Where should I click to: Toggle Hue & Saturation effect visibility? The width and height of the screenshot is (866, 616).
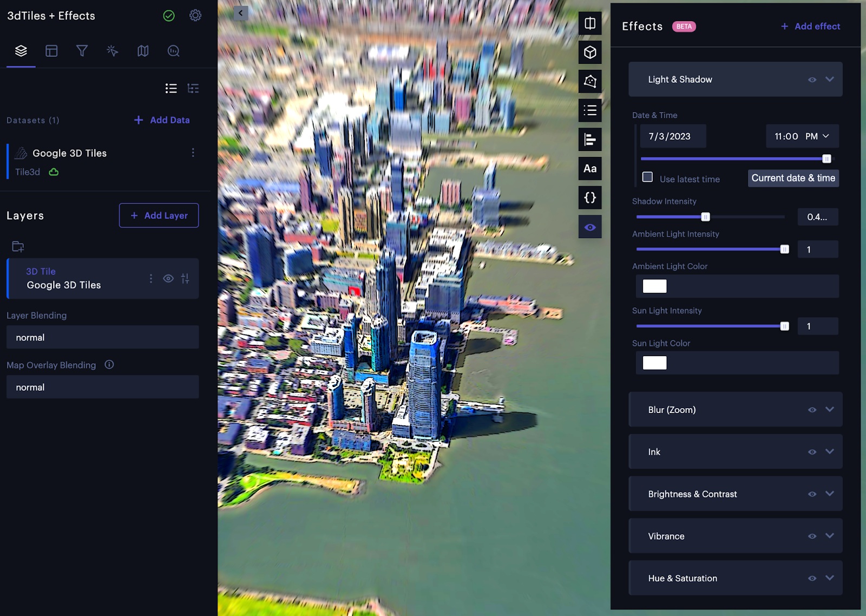pyautogui.click(x=812, y=579)
